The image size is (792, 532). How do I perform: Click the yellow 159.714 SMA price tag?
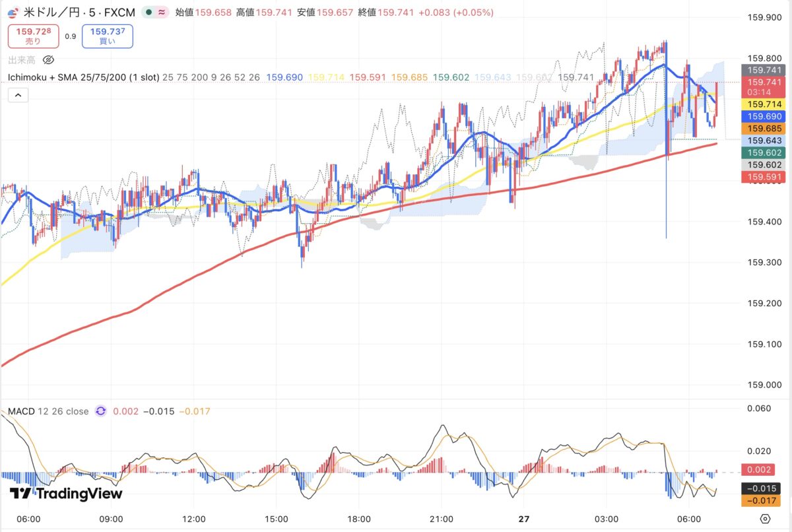pos(761,104)
